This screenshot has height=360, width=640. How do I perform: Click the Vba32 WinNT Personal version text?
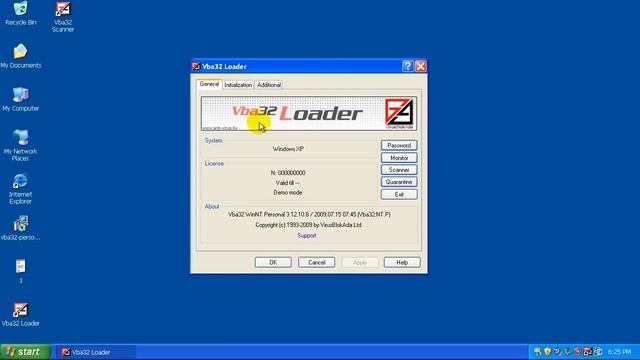(x=309, y=215)
